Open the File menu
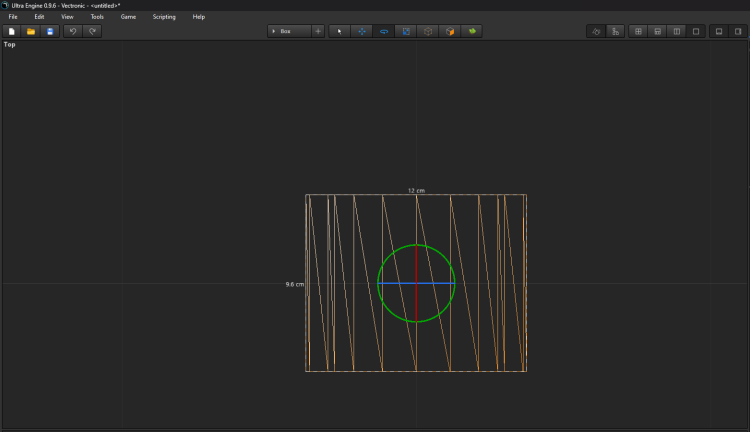Viewport: 750px width, 432px height. [13, 17]
